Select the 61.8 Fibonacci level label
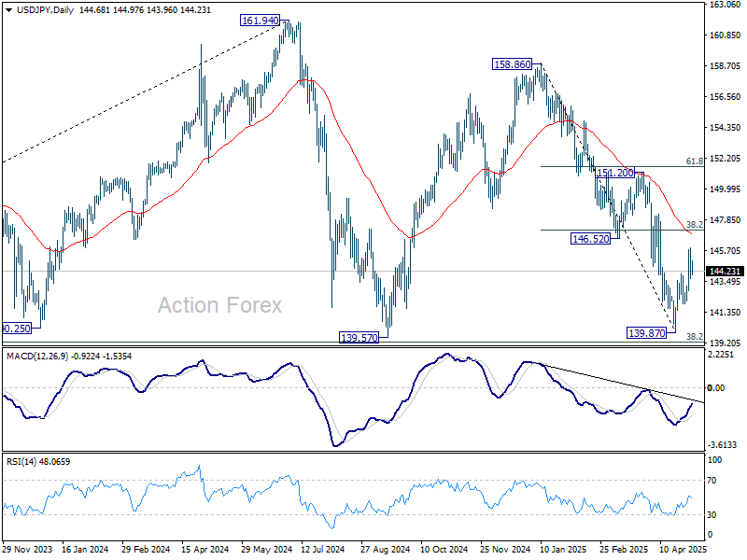This screenshot has width=747, height=560. click(694, 161)
